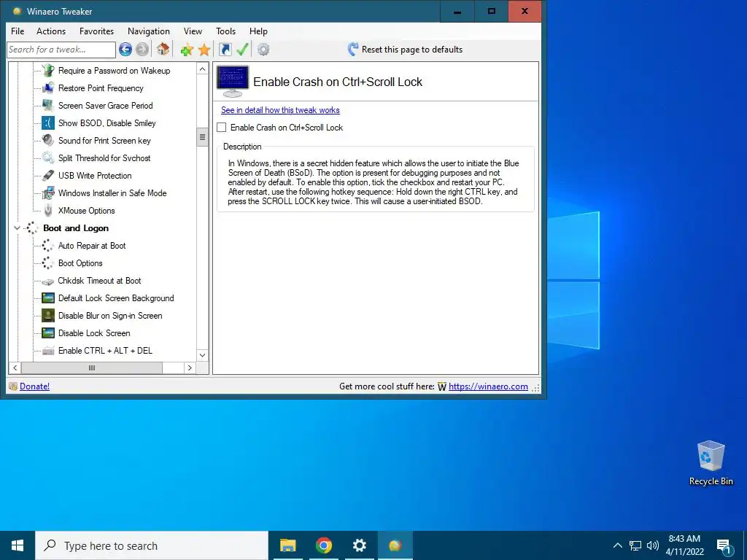Click the Donate! link
Viewport: 747px width, 560px height.
pos(35,386)
